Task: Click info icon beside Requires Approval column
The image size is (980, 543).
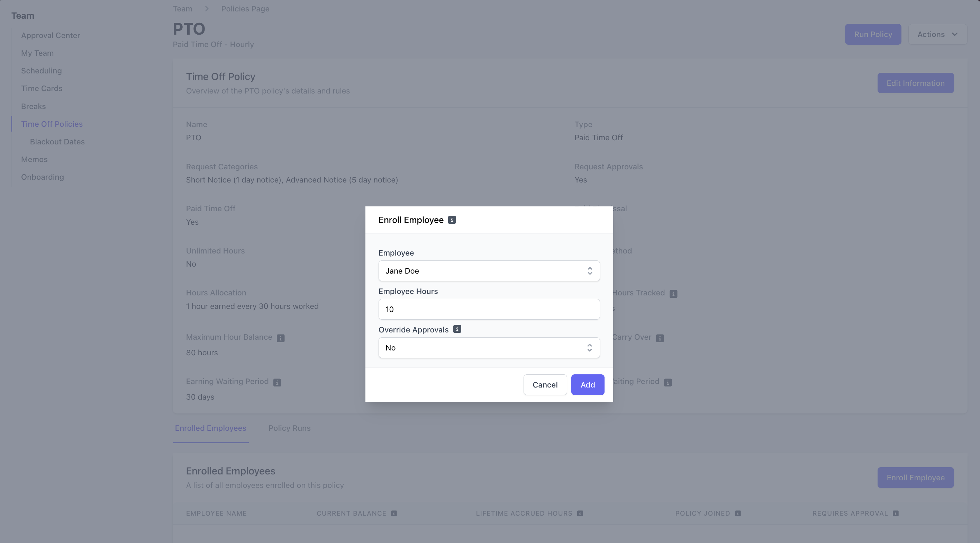Action: [x=896, y=513]
